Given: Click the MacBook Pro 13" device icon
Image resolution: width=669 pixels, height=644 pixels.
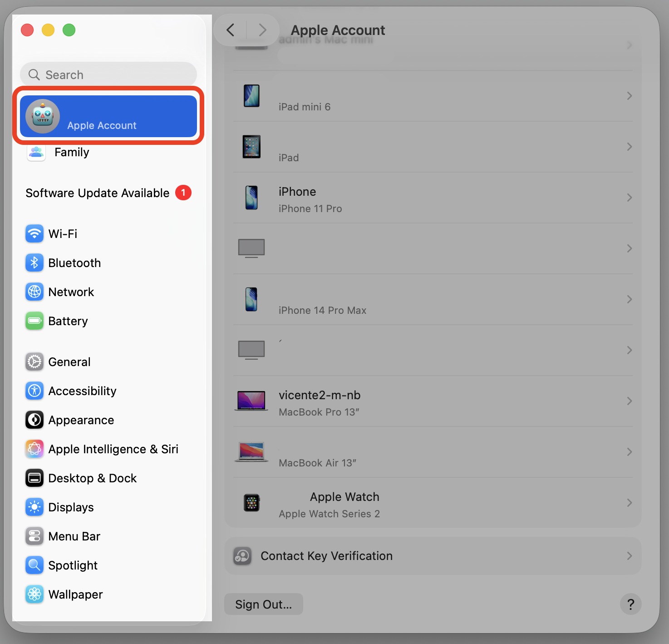Looking at the screenshot, I should pos(251,401).
